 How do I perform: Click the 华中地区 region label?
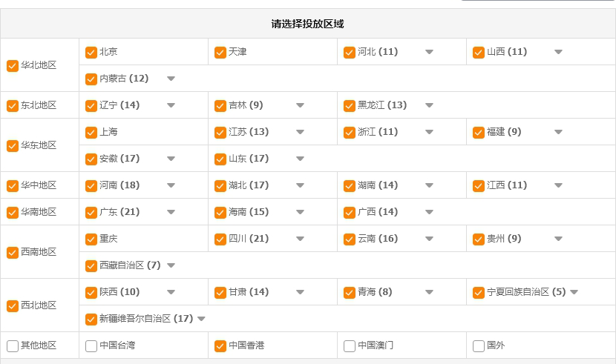coord(39,186)
